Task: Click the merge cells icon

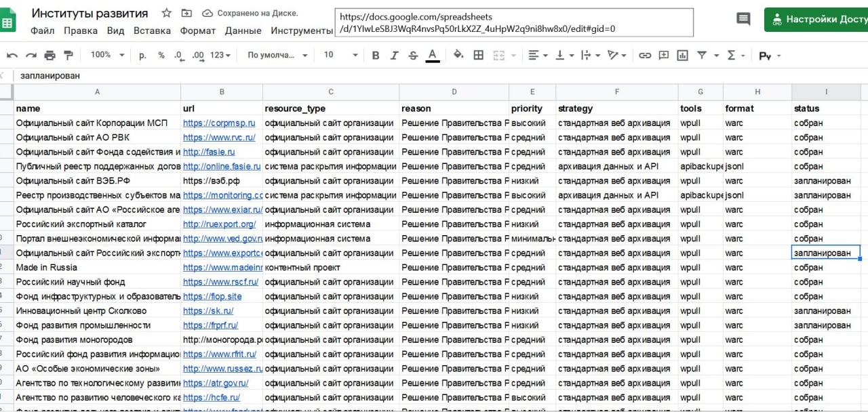Action: point(499,55)
